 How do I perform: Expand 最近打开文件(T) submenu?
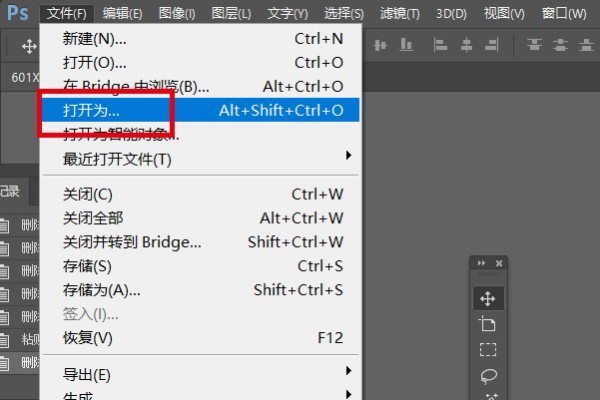[x=201, y=158]
